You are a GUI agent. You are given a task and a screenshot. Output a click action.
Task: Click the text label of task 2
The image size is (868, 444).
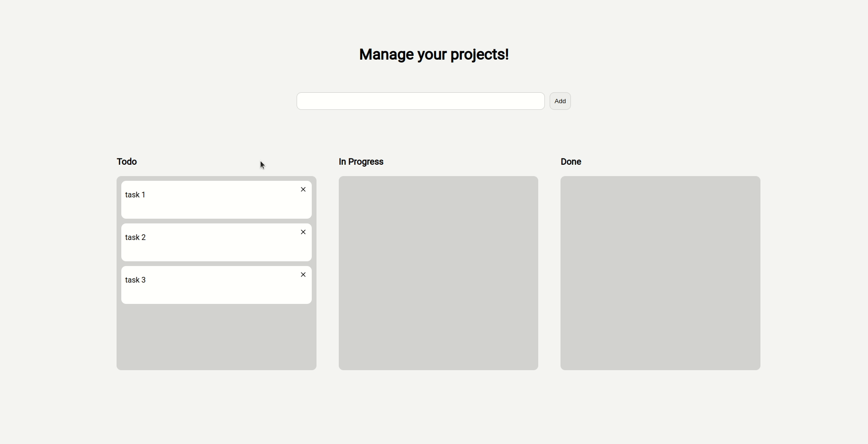136,237
